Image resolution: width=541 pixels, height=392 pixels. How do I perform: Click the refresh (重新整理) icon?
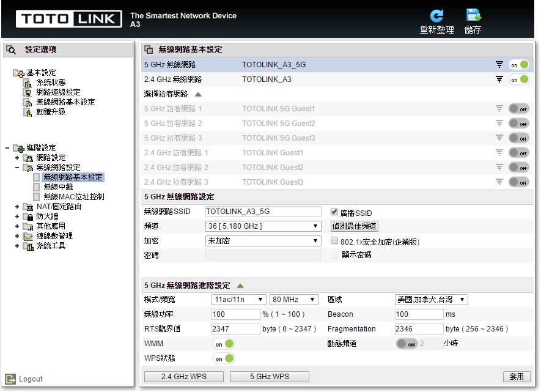[x=436, y=15]
